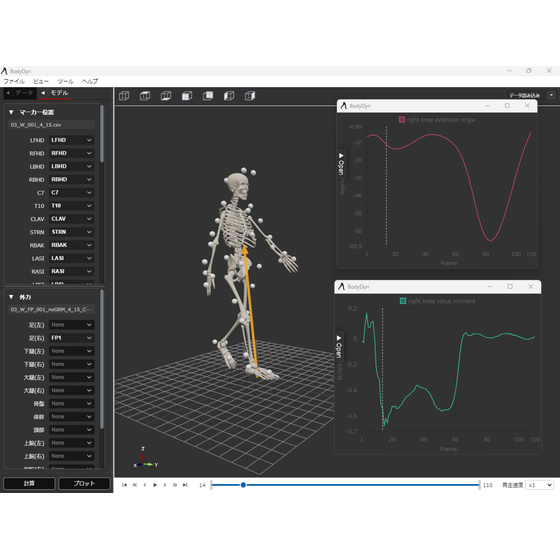Select the third cube view icon in toolbar
560x560 pixels.
166,96
